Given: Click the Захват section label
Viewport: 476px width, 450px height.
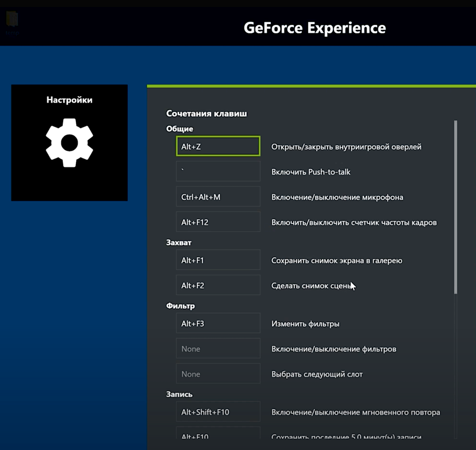Looking at the screenshot, I should [178, 242].
